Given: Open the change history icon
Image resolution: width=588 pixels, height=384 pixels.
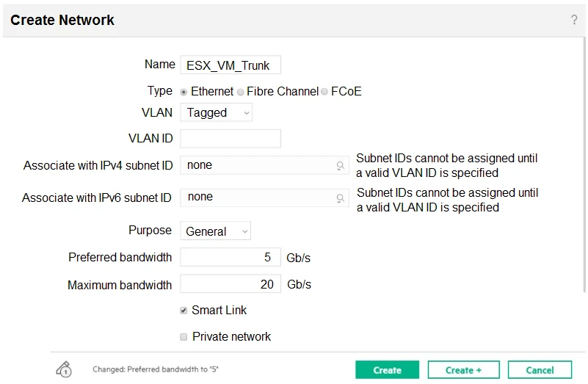Looking at the screenshot, I should point(64,369).
